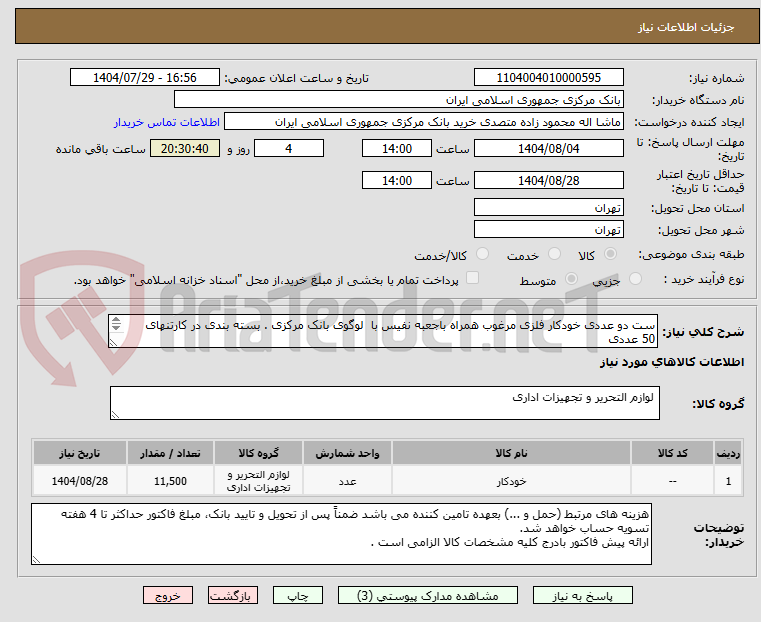
Task: Select the جزیی purchase type radio
Action: (x=635, y=278)
